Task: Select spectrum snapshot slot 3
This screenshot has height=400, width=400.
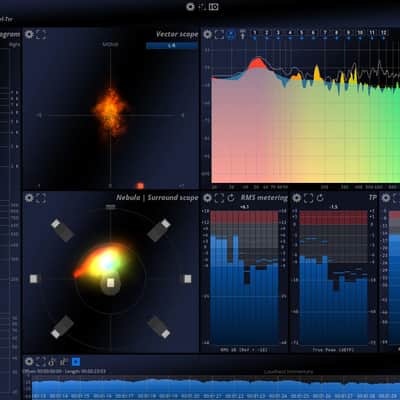Action: (278, 34)
